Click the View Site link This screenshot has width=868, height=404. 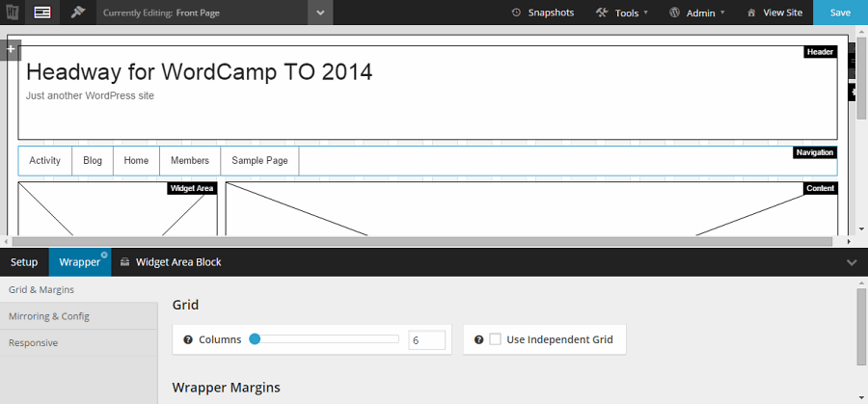[x=773, y=13]
